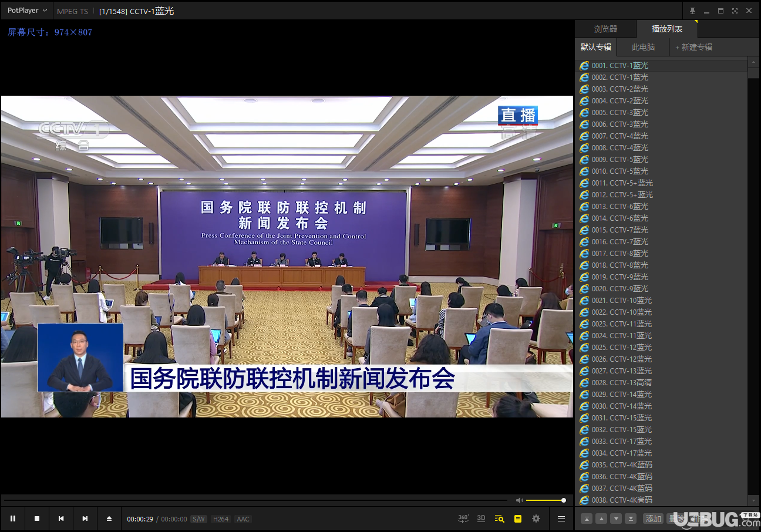Select playlist item 0011. CCTV-5+蓝光
Image resolution: width=761 pixels, height=532 pixels.
[661, 183]
